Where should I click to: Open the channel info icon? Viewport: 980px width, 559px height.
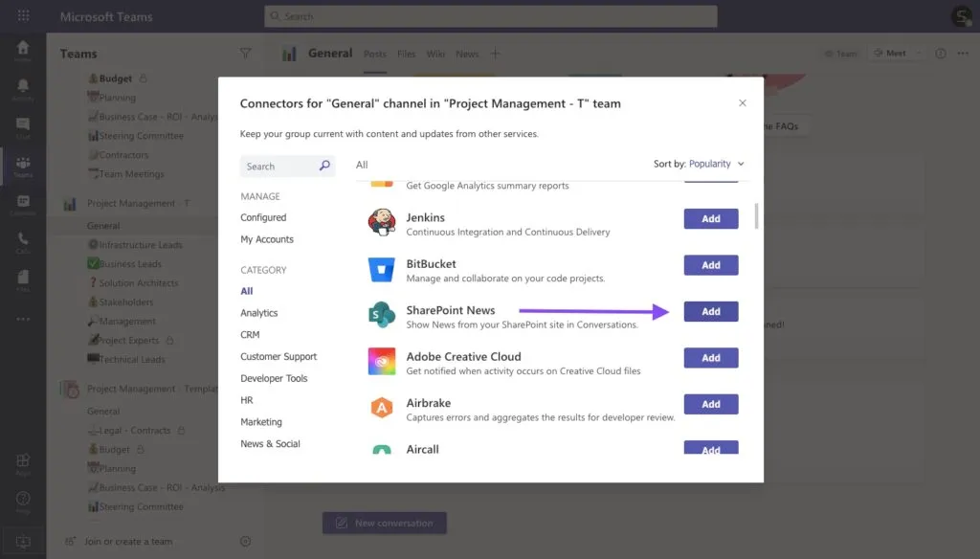coord(941,54)
